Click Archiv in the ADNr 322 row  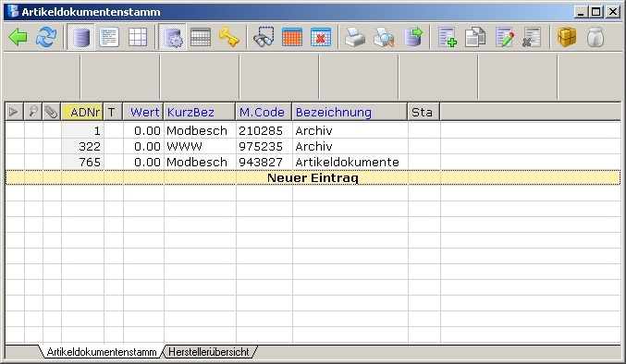tap(313, 146)
